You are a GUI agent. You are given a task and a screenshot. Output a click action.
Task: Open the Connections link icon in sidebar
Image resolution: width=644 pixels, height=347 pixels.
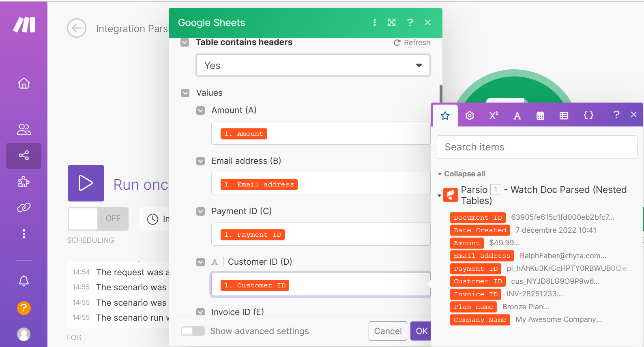tap(24, 208)
